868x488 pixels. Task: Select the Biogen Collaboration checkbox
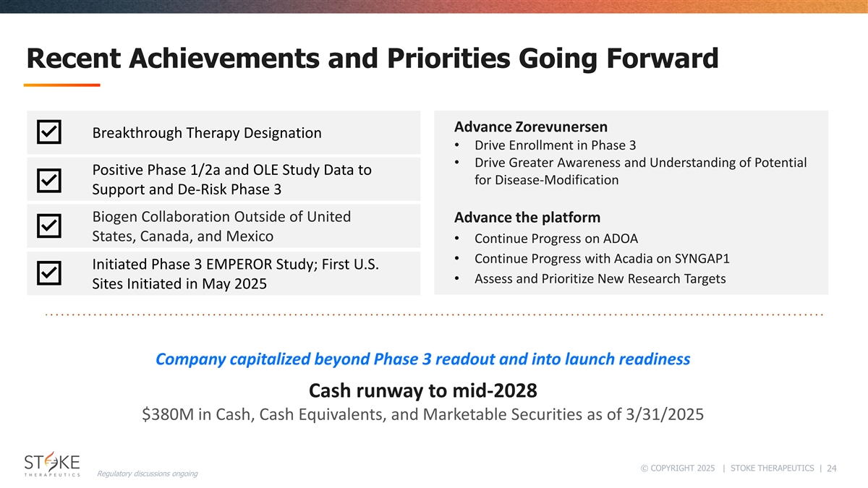tap(48, 226)
